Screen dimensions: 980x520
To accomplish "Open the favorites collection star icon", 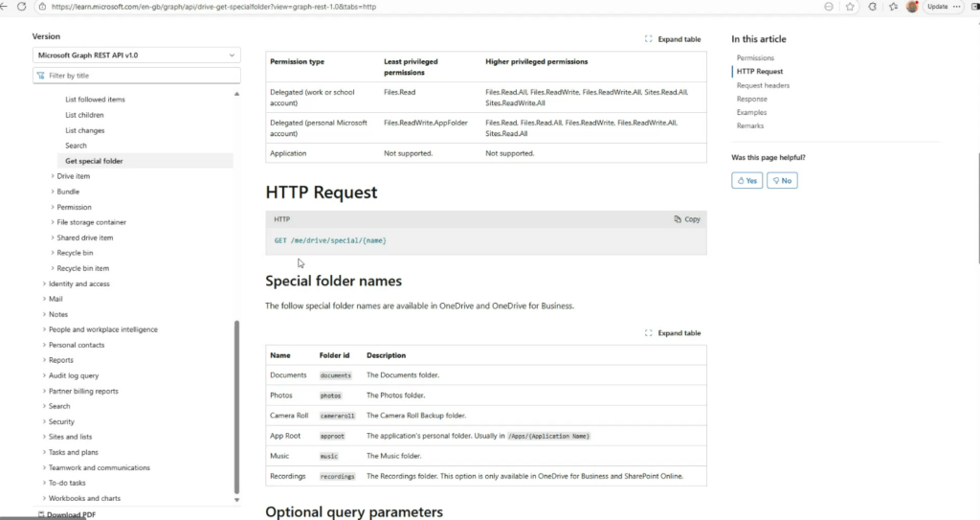I will [x=893, y=7].
